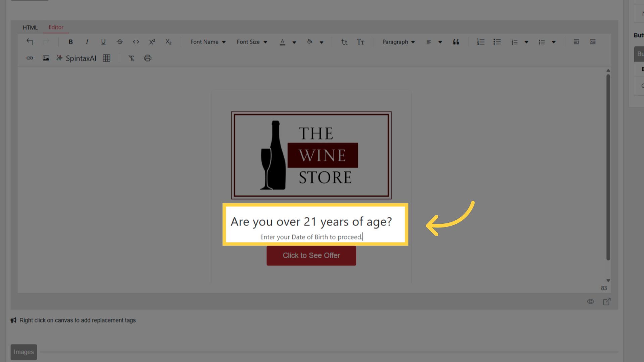Toggle Italic formatting
The height and width of the screenshot is (362, 644).
(87, 42)
